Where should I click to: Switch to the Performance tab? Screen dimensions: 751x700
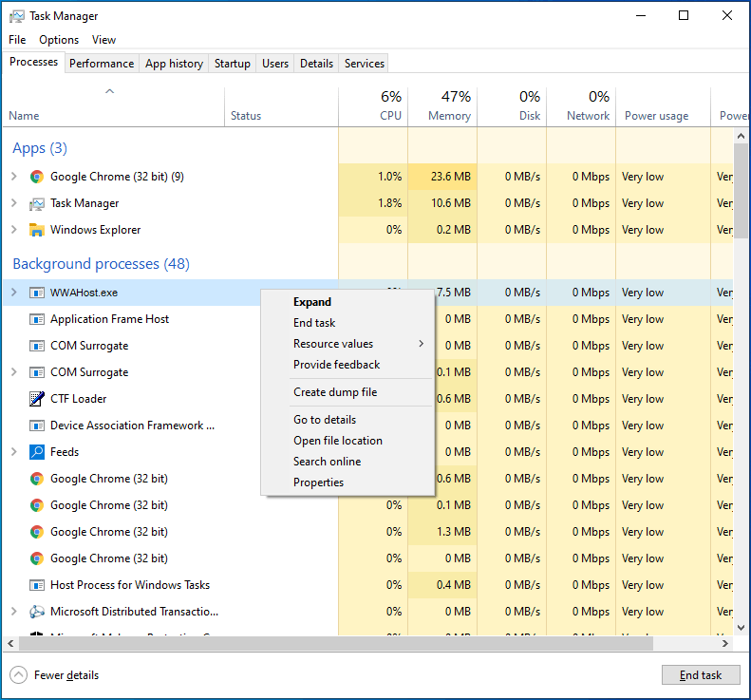point(102,64)
